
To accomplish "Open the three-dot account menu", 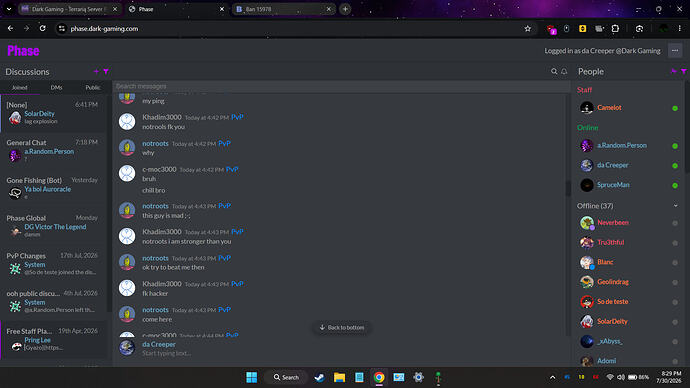I will pyautogui.click(x=675, y=51).
